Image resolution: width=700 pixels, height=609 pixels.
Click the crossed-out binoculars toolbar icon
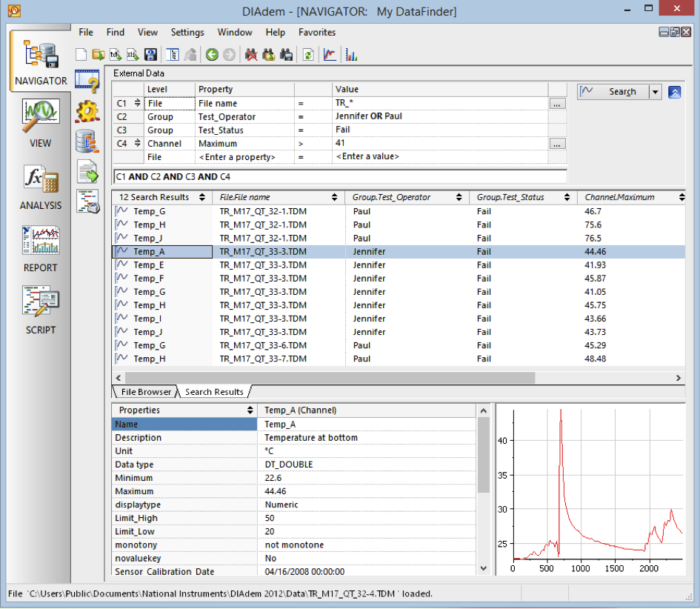[x=251, y=55]
